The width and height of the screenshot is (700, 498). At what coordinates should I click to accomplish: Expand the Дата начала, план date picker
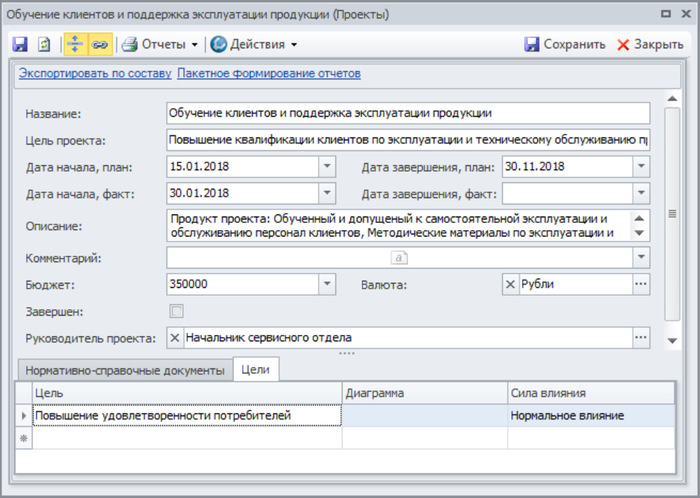tap(327, 167)
